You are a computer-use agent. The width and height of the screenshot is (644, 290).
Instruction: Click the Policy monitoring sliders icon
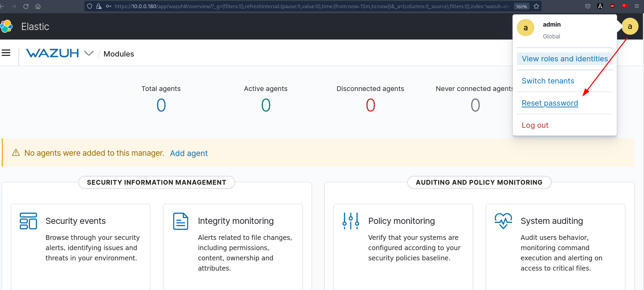tap(351, 221)
